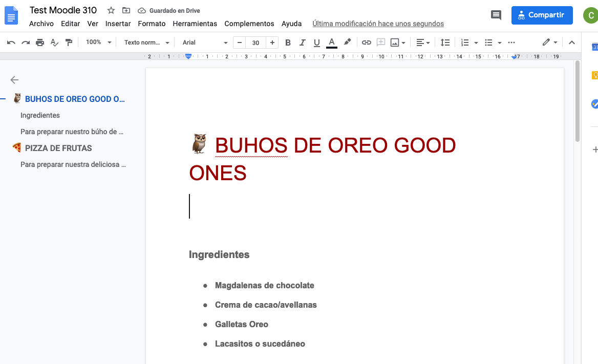Open the text color picker
Viewport: 598px width, 364px height.
pyautogui.click(x=332, y=42)
